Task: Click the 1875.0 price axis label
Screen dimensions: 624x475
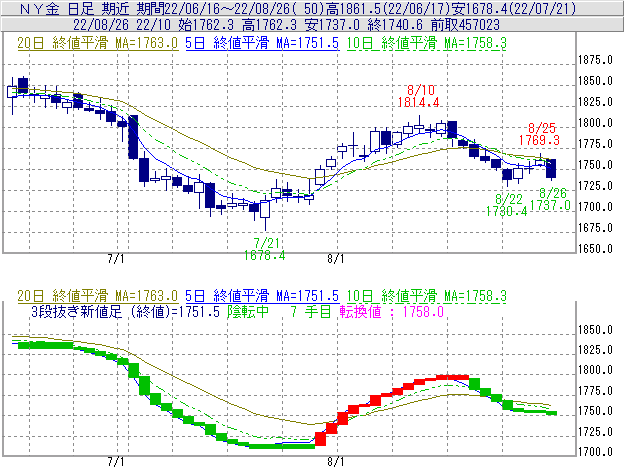Action: [x=595, y=60]
